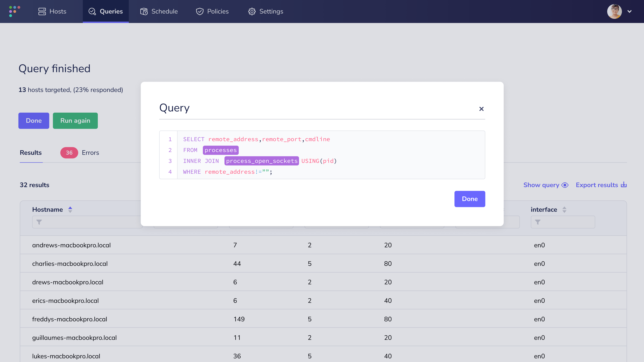The width and height of the screenshot is (644, 362).
Task: Click the value 149 in freddys row
Action: pos(239,319)
